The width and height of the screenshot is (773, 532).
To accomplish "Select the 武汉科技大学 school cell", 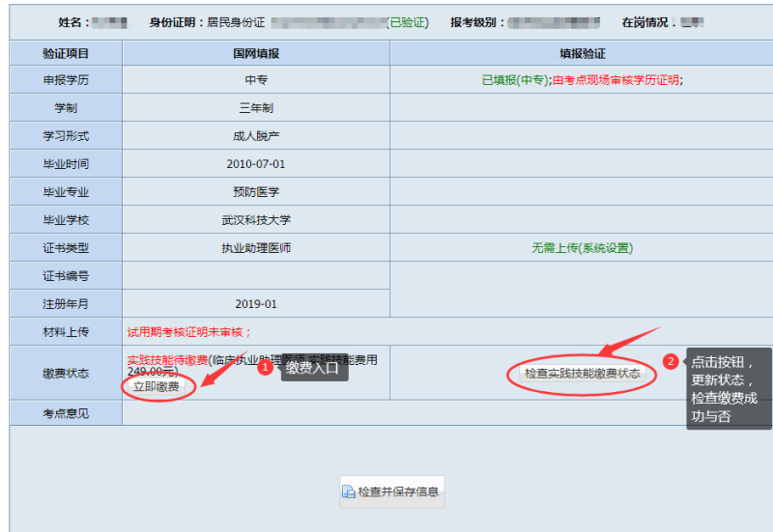I will (256, 220).
